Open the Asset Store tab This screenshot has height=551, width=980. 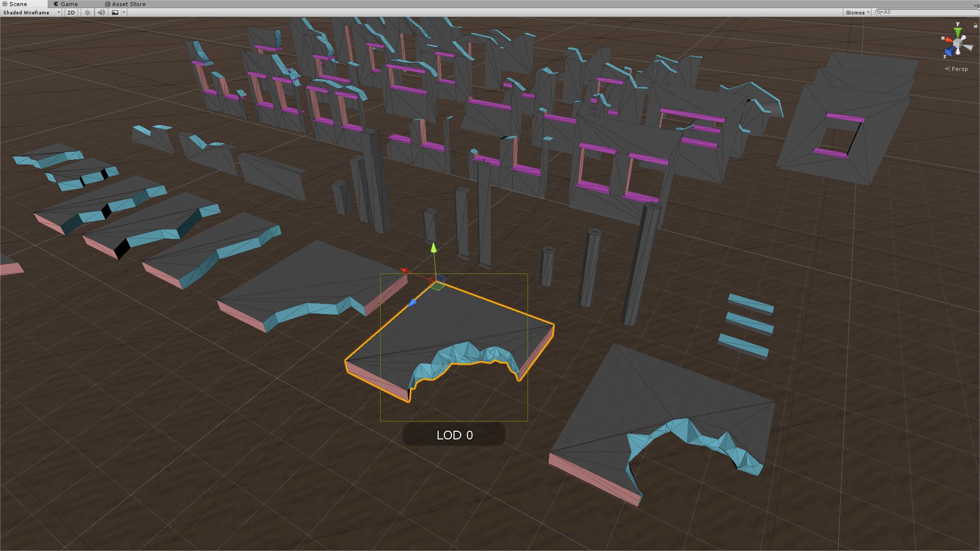(128, 4)
